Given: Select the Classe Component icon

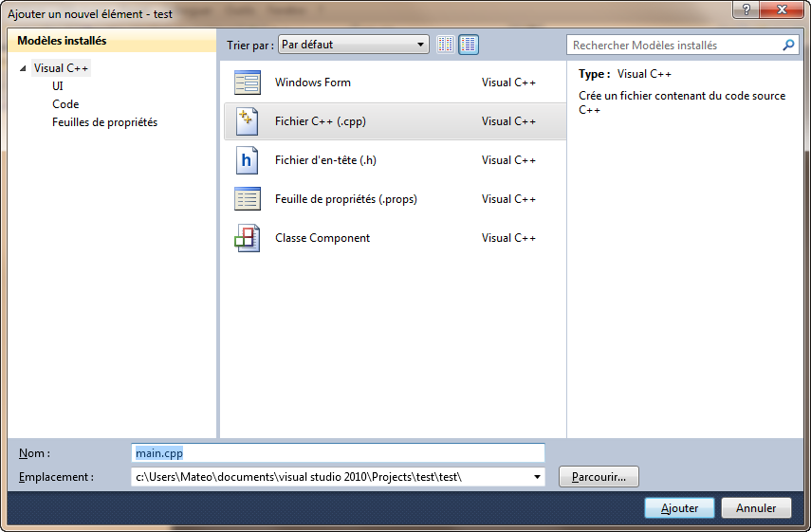Looking at the screenshot, I should [247, 238].
